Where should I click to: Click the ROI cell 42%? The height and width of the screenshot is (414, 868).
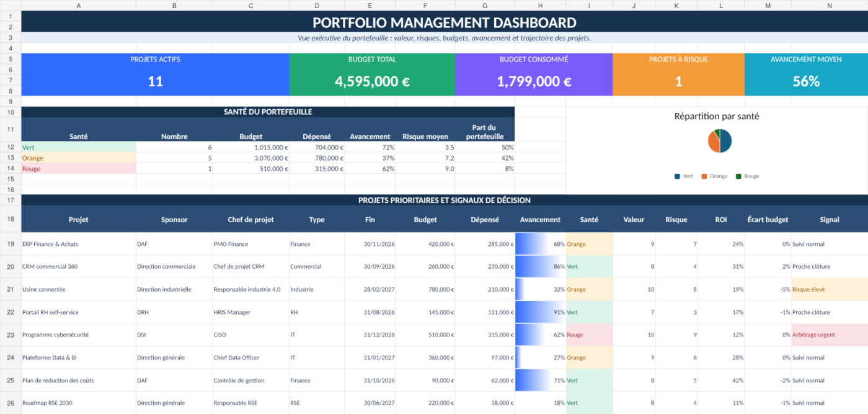click(x=721, y=380)
